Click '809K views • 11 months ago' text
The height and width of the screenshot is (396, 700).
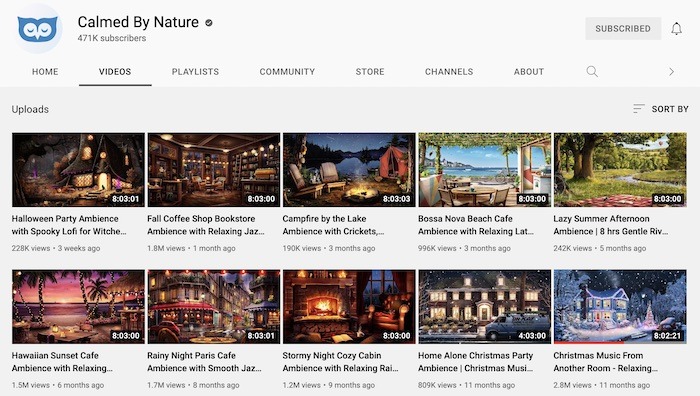(467, 385)
